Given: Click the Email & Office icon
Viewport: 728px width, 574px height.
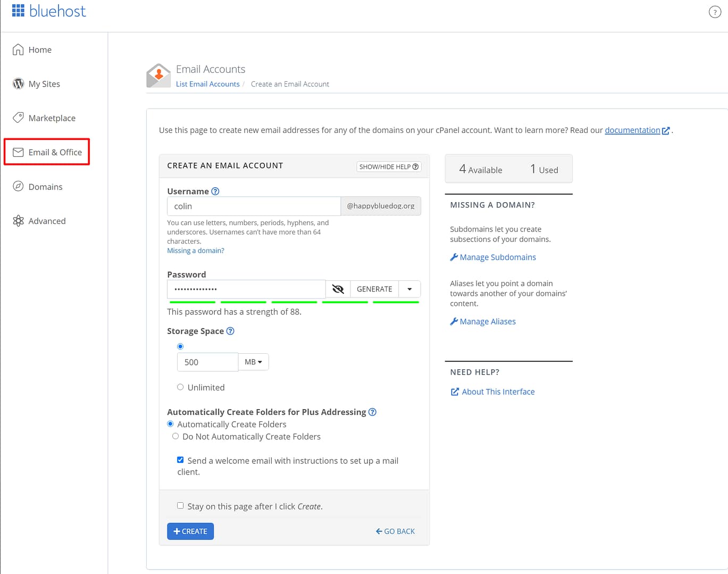Looking at the screenshot, I should pos(18,152).
